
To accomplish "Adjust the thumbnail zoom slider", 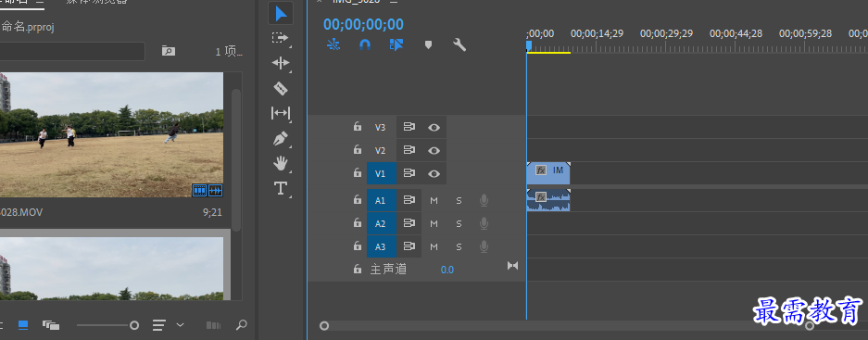I will click(x=134, y=325).
